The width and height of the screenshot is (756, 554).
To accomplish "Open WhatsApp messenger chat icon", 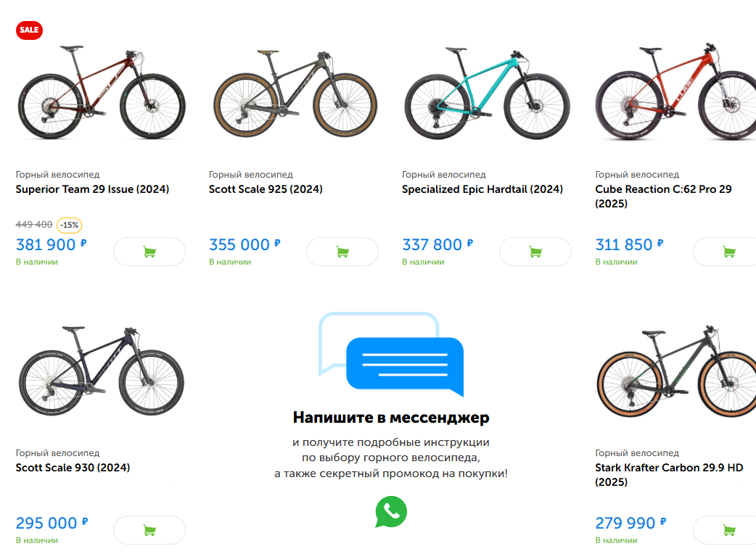I will (391, 512).
